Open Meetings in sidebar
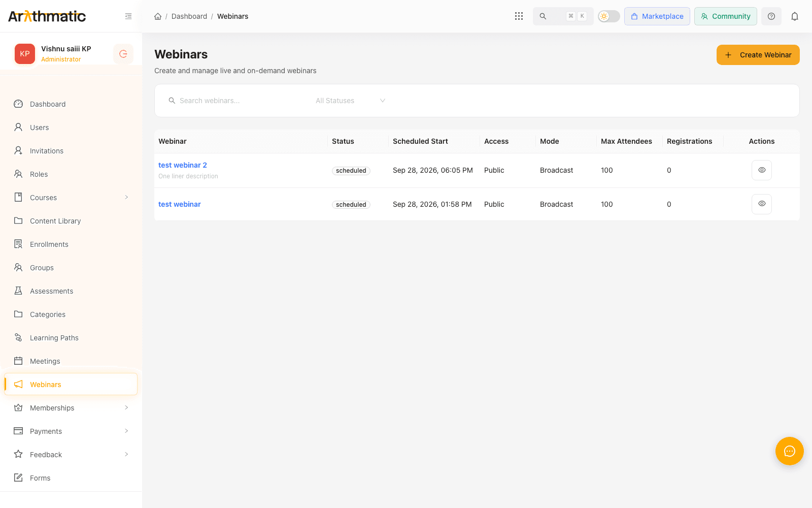Viewport: 812px width, 508px height. [71, 361]
